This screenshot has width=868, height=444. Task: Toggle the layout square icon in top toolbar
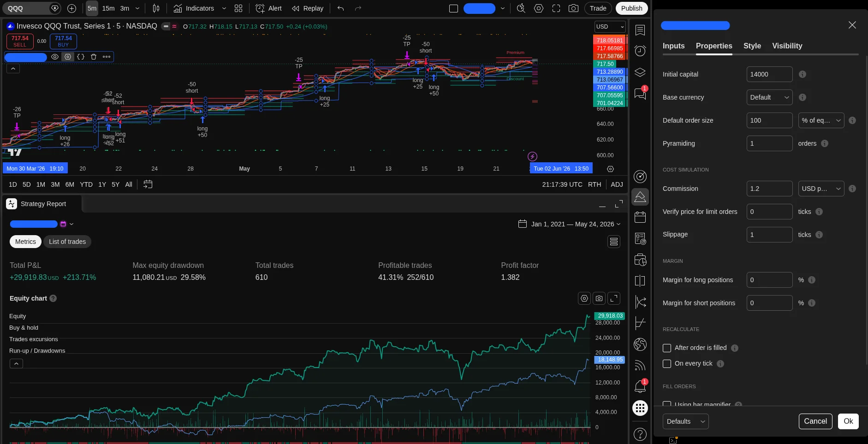pos(453,8)
